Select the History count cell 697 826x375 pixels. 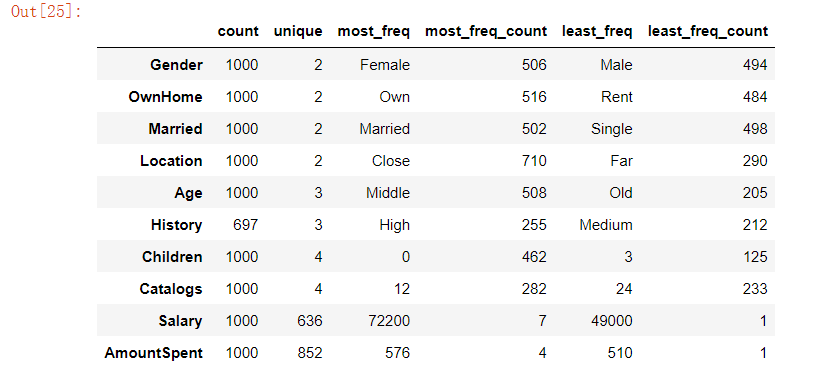[x=245, y=225]
